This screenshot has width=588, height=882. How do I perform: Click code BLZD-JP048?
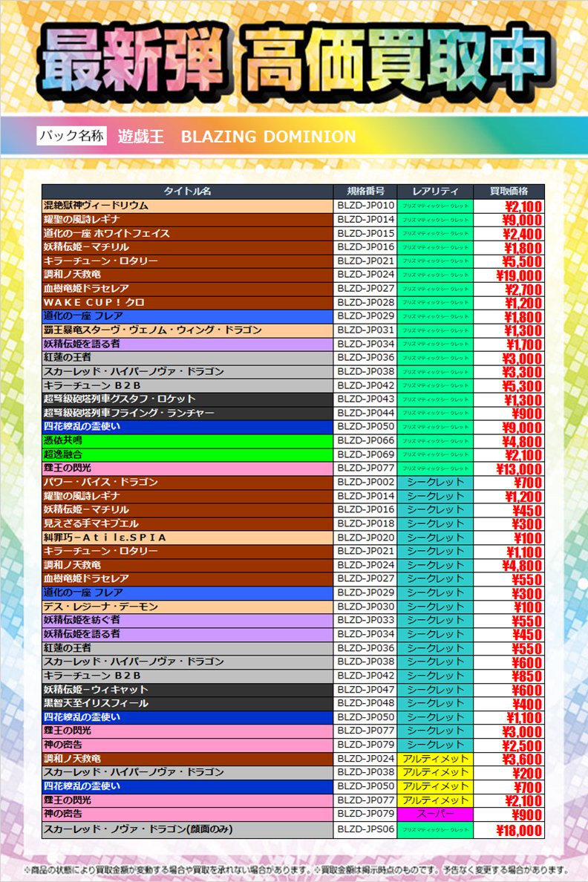pos(366,703)
